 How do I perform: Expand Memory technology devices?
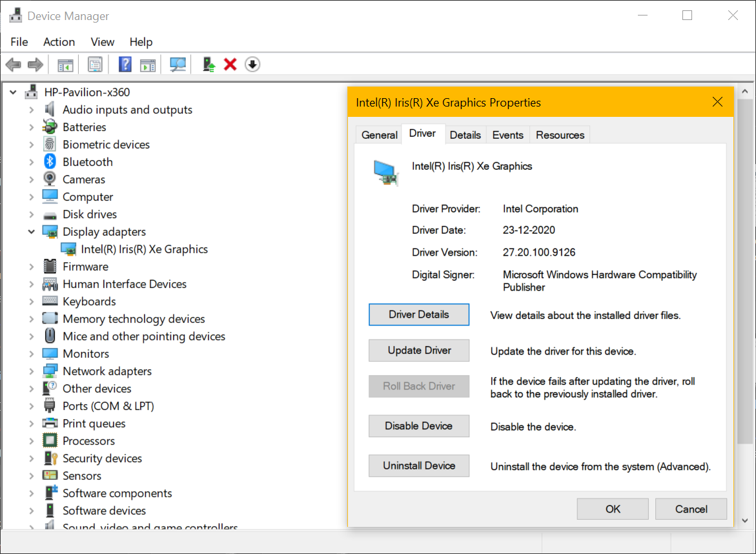tap(32, 319)
